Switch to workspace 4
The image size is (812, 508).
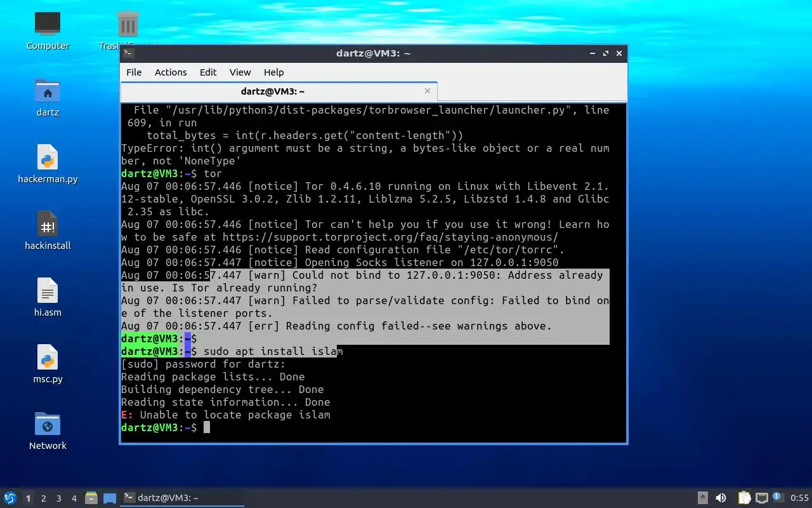(x=74, y=498)
